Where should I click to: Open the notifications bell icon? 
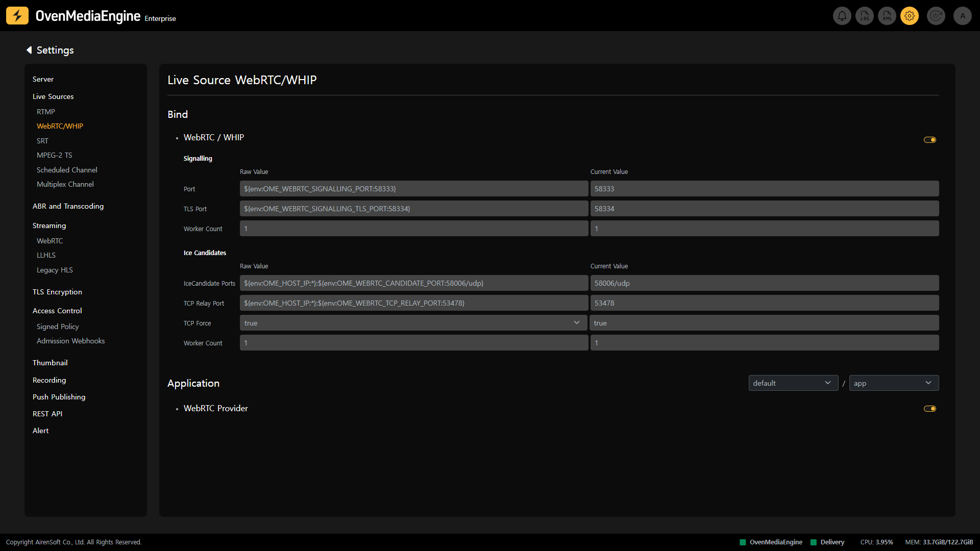coord(842,16)
